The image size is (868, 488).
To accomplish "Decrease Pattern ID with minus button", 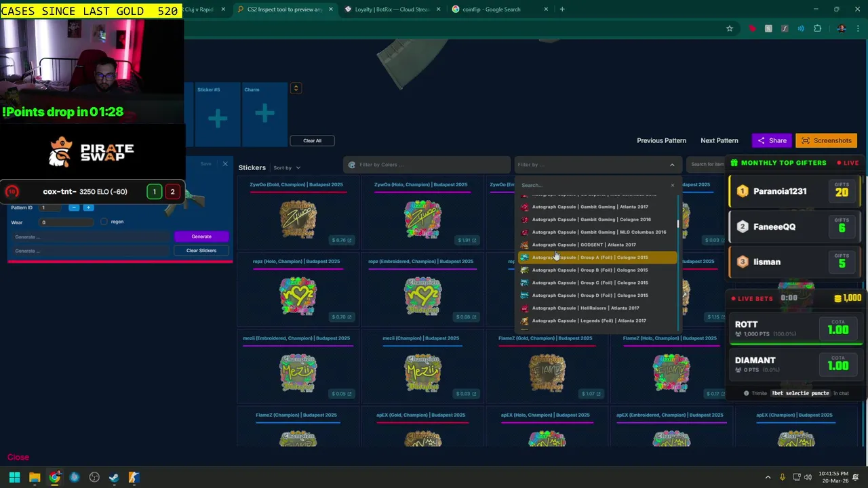I will pos(74,207).
